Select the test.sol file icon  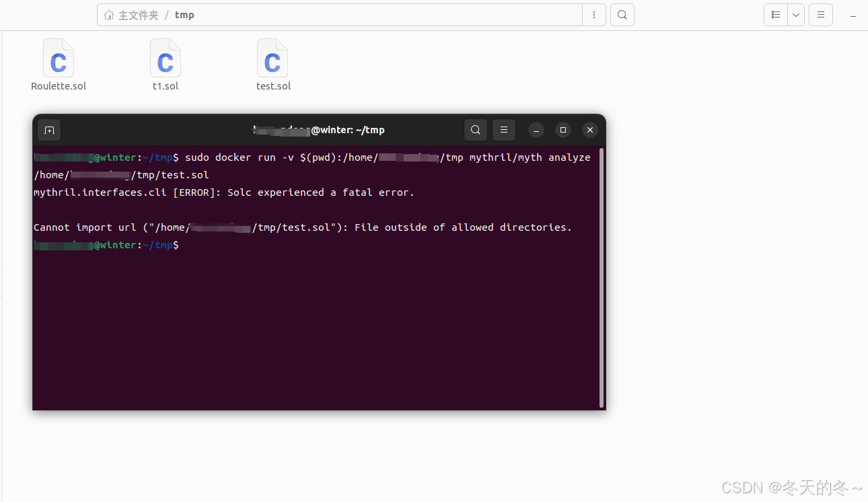coord(273,58)
